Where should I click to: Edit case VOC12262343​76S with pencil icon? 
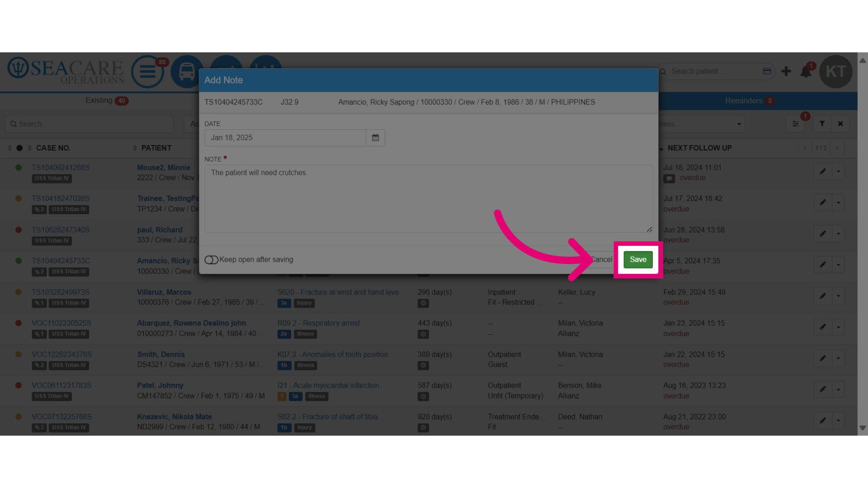pos(823,358)
